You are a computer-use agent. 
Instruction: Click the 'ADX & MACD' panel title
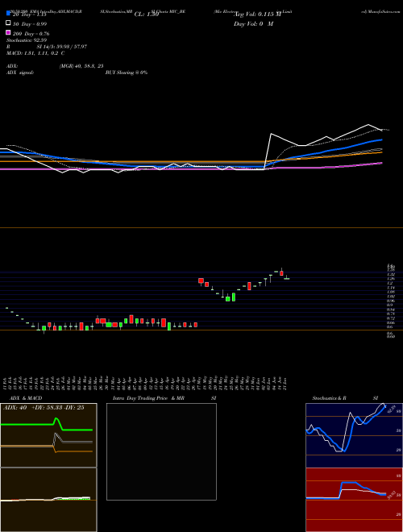(26, 398)
